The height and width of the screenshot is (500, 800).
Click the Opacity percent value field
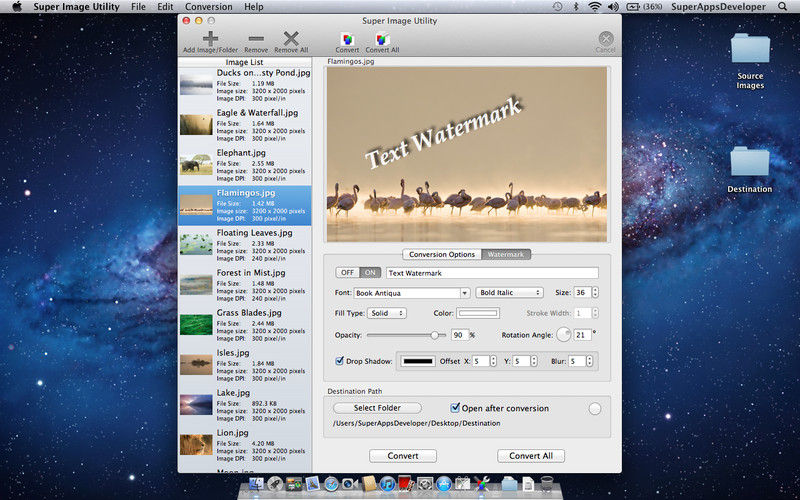(x=459, y=335)
